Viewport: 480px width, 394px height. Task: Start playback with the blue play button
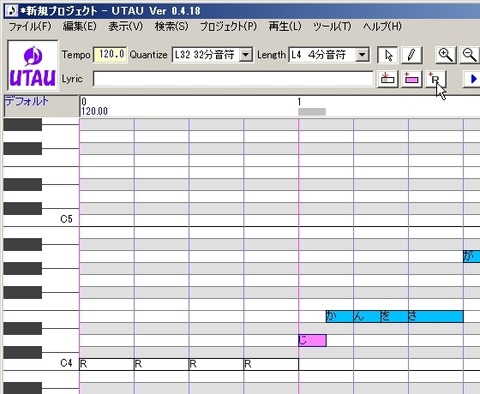(472, 79)
